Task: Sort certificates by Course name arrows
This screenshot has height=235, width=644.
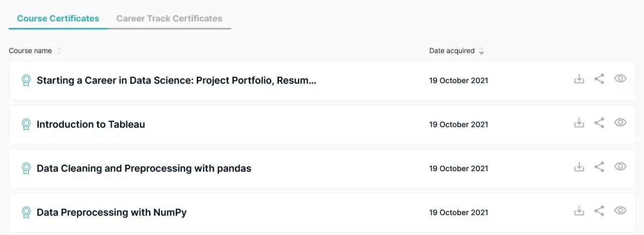Action: 59,51
